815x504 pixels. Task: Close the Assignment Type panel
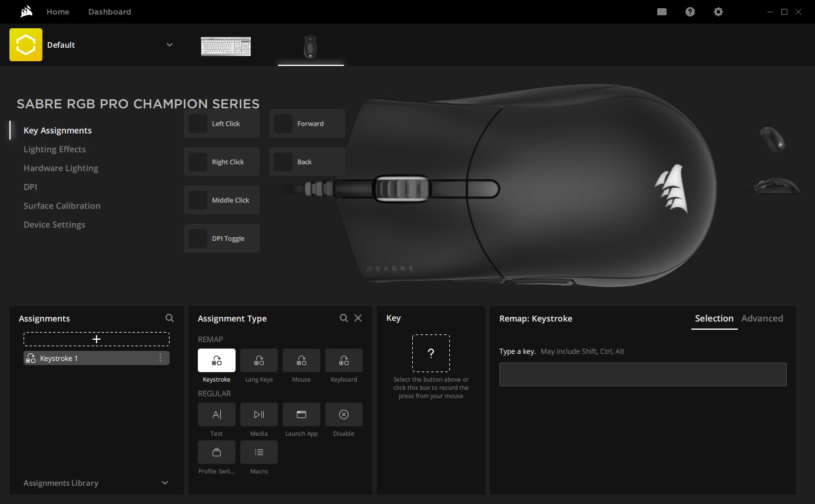pyautogui.click(x=358, y=318)
